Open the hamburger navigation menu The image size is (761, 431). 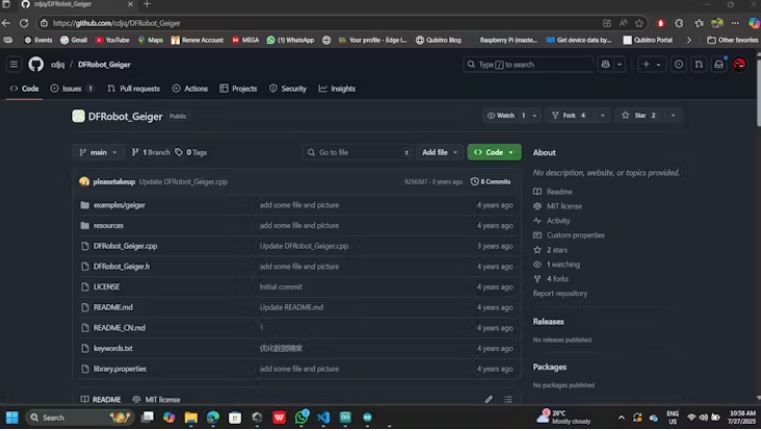[13, 64]
